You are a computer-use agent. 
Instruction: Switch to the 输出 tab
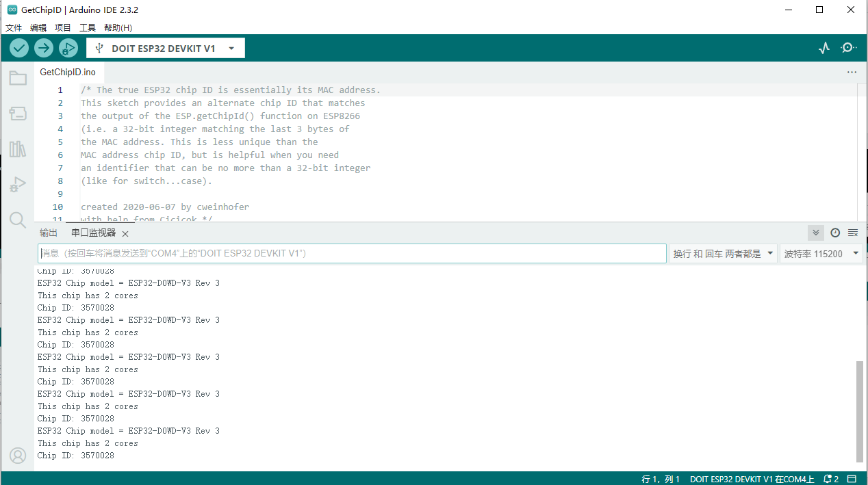click(48, 232)
